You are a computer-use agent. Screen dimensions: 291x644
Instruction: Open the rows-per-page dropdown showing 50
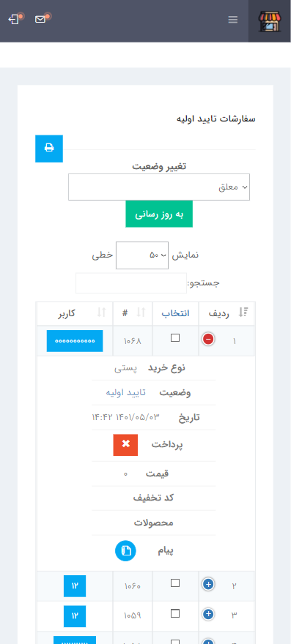tap(142, 255)
